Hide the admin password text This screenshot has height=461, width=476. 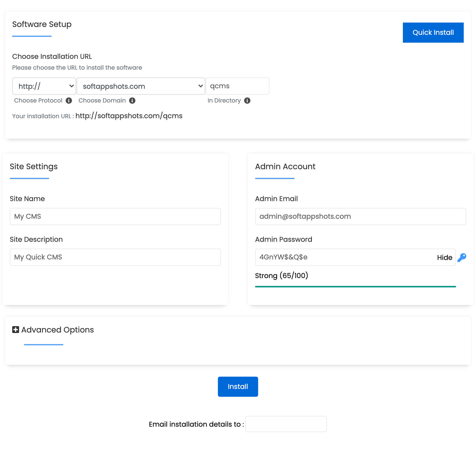click(444, 257)
